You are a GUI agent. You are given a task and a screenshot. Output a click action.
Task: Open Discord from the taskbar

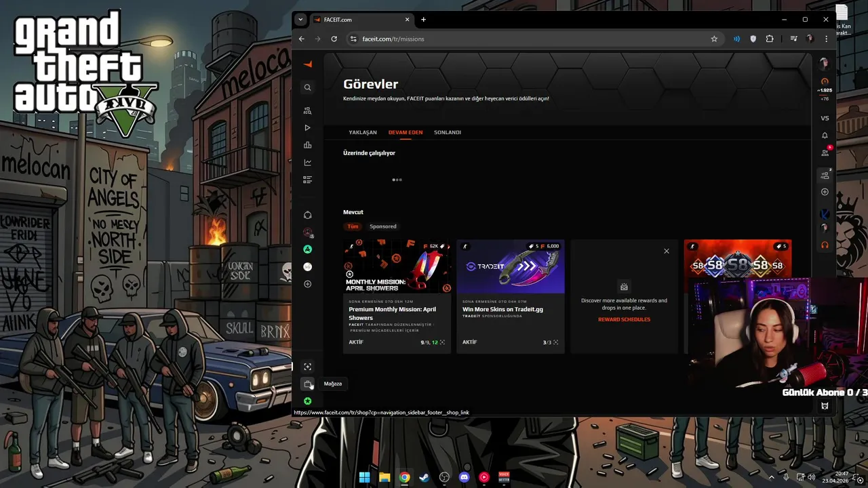coord(464,477)
